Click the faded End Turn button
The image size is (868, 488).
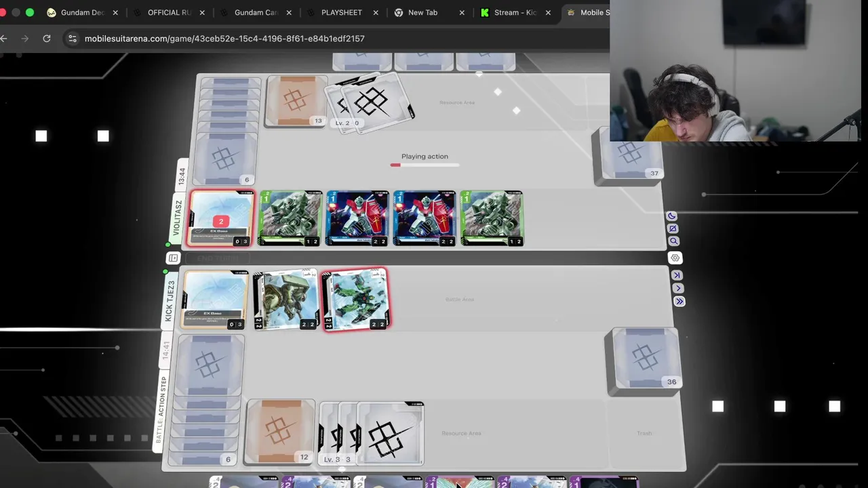[217, 258]
